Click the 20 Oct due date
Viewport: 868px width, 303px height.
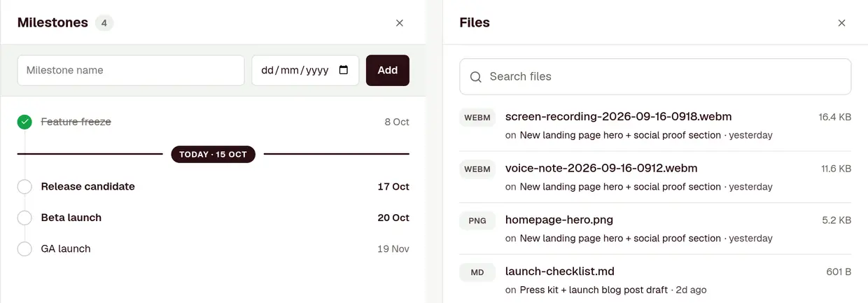393,218
